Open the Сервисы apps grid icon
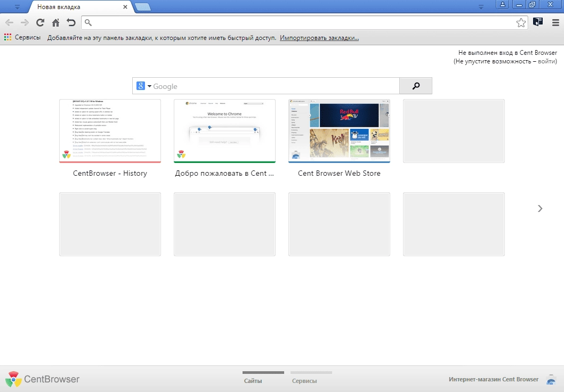 click(x=7, y=37)
